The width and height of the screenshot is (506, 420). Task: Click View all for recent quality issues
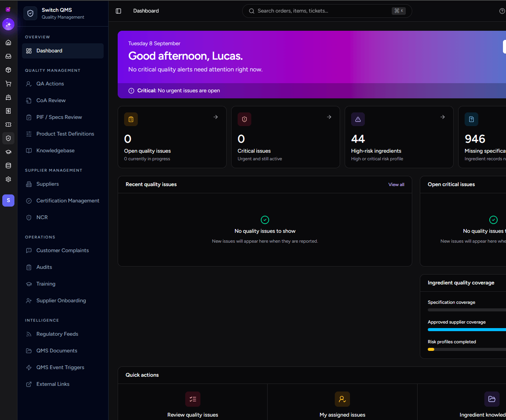pyautogui.click(x=396, y=185)
